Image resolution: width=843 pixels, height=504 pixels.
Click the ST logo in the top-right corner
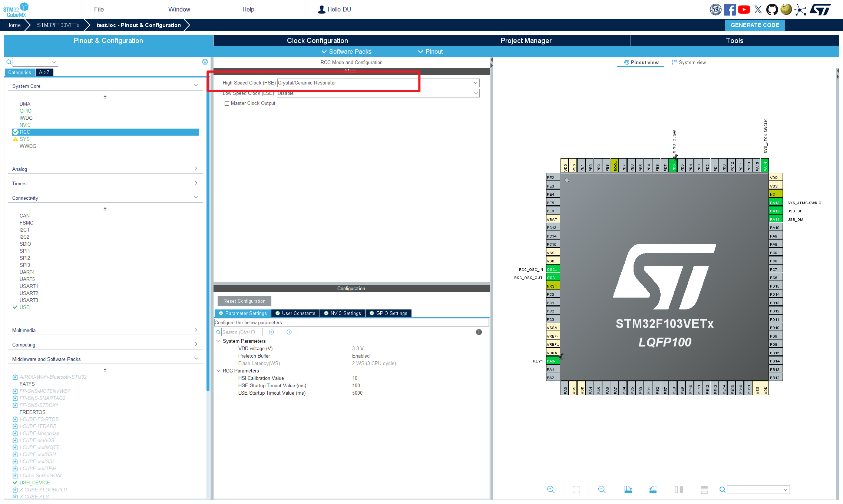click(820, 9)
